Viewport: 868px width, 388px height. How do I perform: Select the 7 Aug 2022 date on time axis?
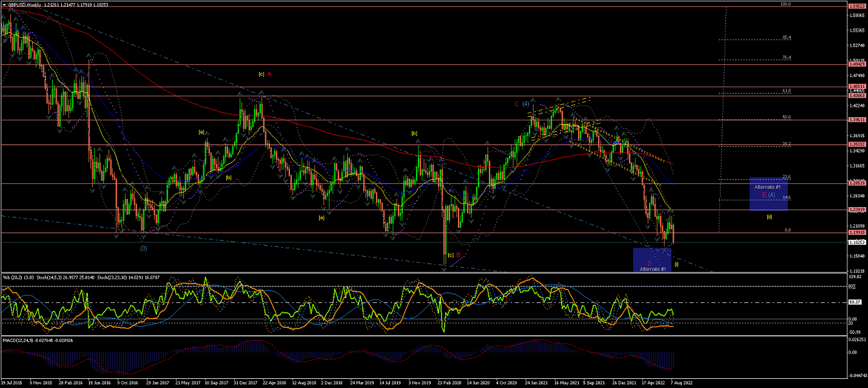pos(681,384)
